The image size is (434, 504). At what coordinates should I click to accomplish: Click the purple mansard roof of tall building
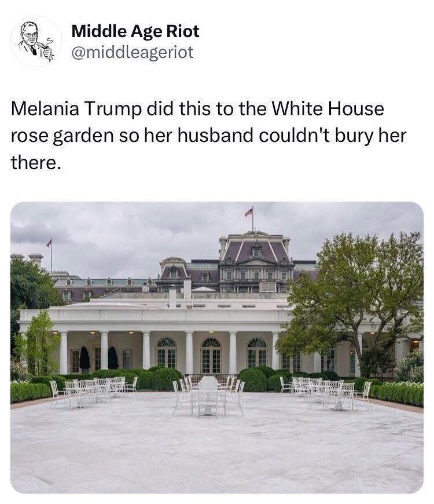(256, 251)
